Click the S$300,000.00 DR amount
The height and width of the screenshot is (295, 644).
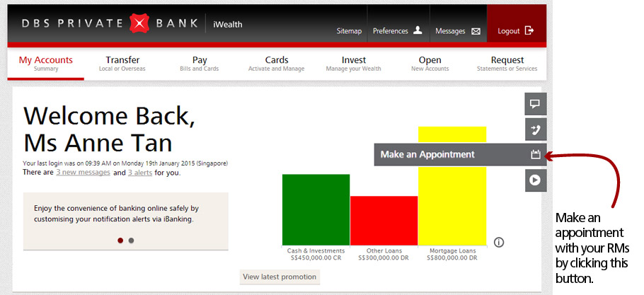(x=384, y=258)
